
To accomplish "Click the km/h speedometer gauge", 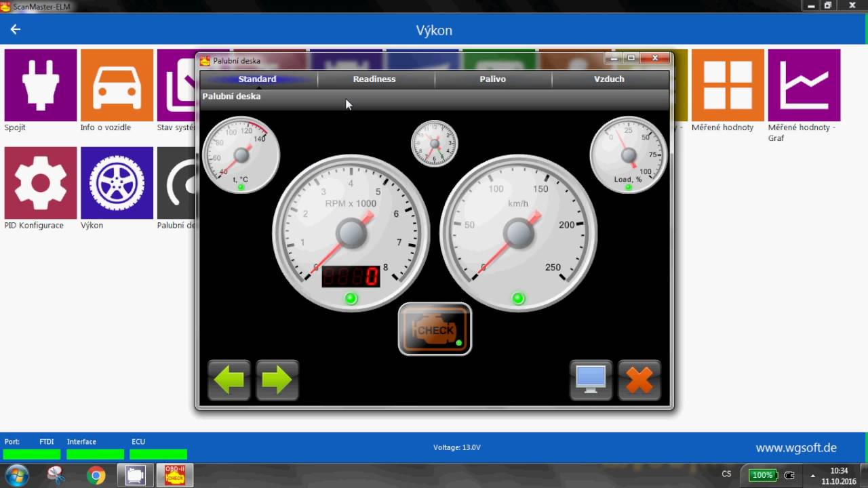I will point(519,233).
